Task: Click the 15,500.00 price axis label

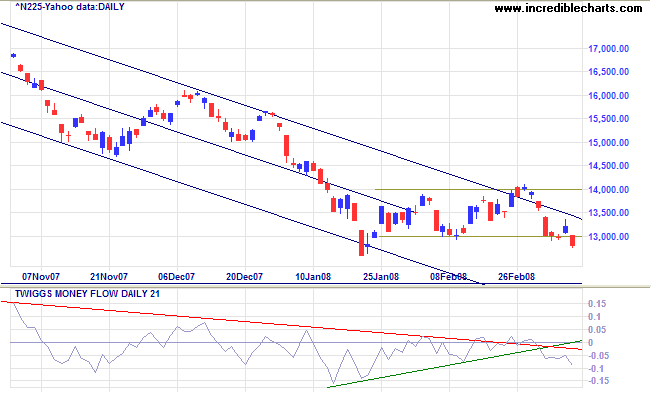Action: 609,119
